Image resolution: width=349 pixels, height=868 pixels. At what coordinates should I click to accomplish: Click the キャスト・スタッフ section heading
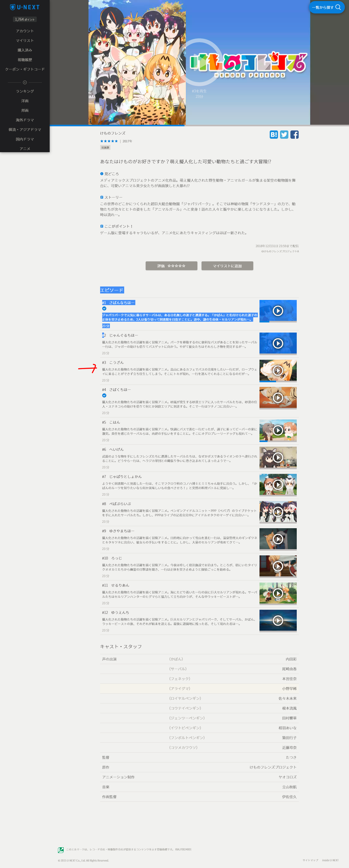point(121,647)
